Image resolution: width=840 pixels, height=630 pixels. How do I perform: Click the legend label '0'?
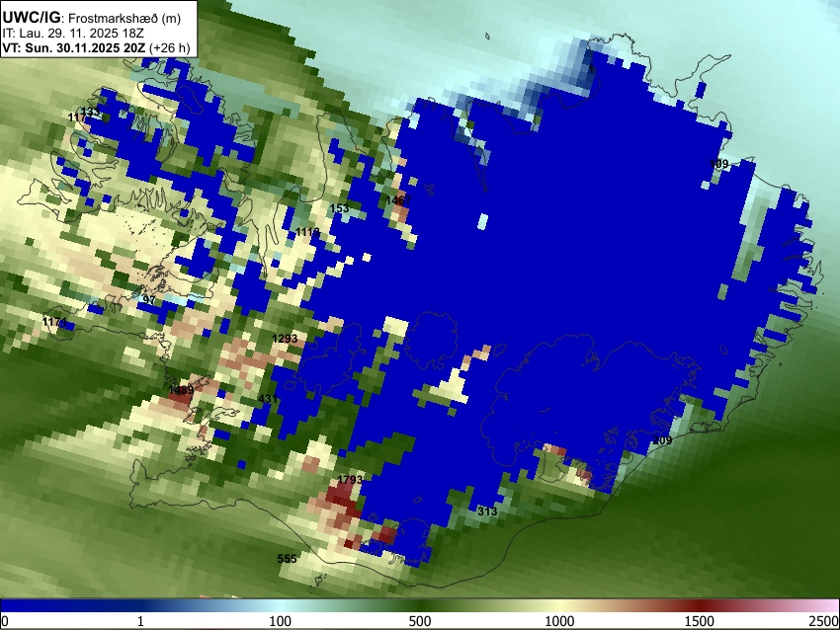[x=5, y=621]
